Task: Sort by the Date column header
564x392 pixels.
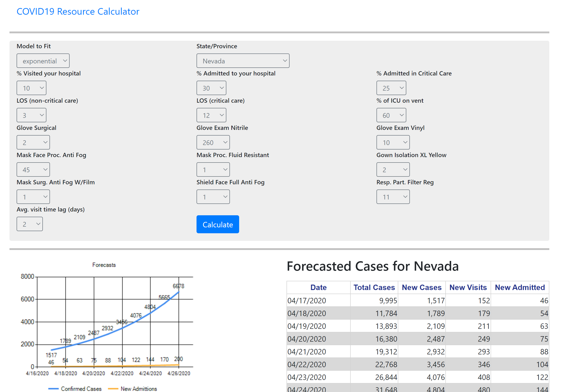Action: (318, 287)
